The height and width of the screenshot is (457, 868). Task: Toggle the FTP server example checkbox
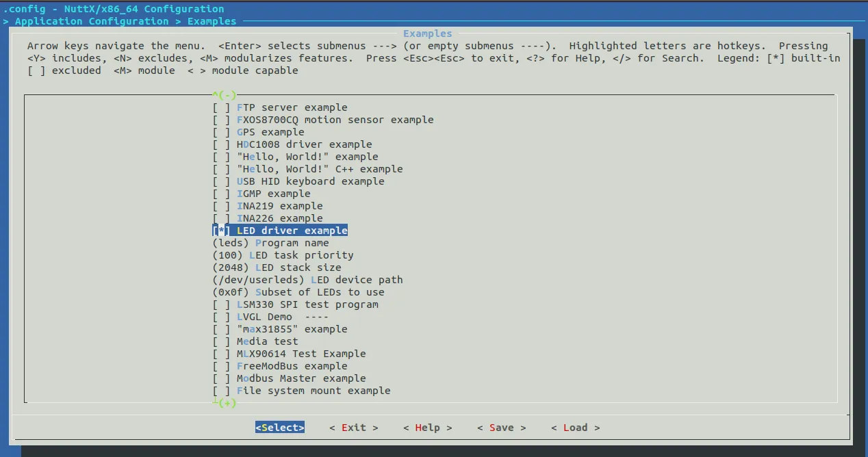coord(220,107)
